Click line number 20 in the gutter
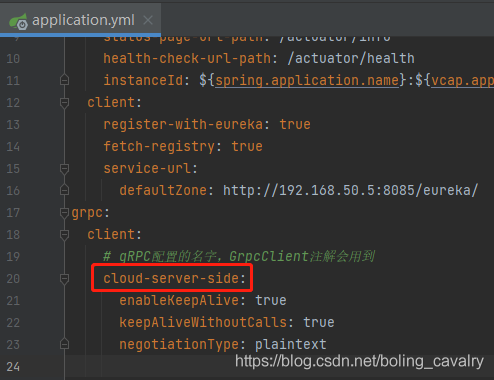 coord(13,279)
